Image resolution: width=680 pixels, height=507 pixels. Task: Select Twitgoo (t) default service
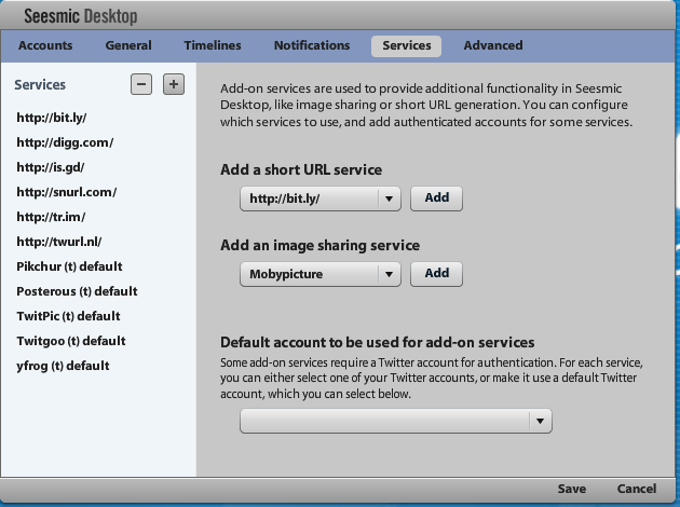[71, 341]
